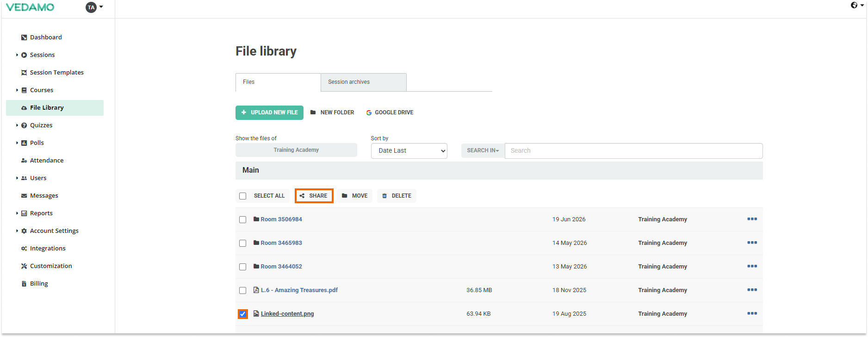
Task: Expand the Users menu arrow
Action: 17,178
